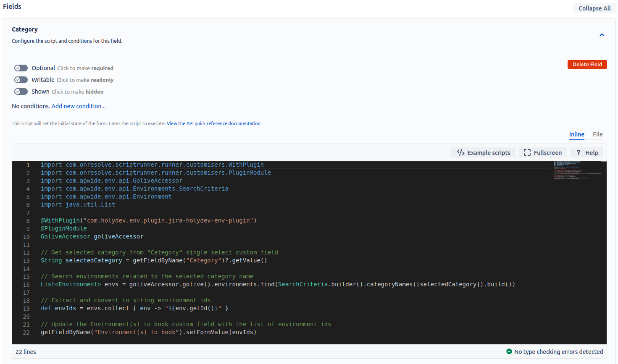
Task: Open the Add new condition link
Action: (79, 106)
